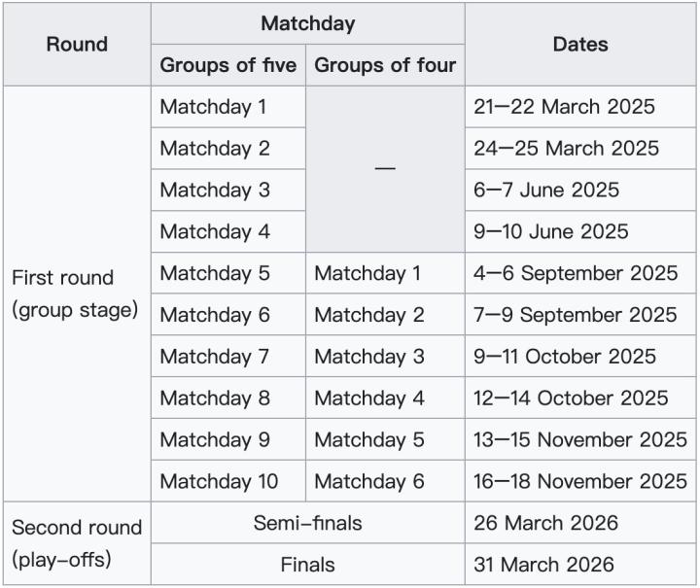Screen dimensions: 700x588
Task: Click the dash placeholder cell
Action: [385, 169]
